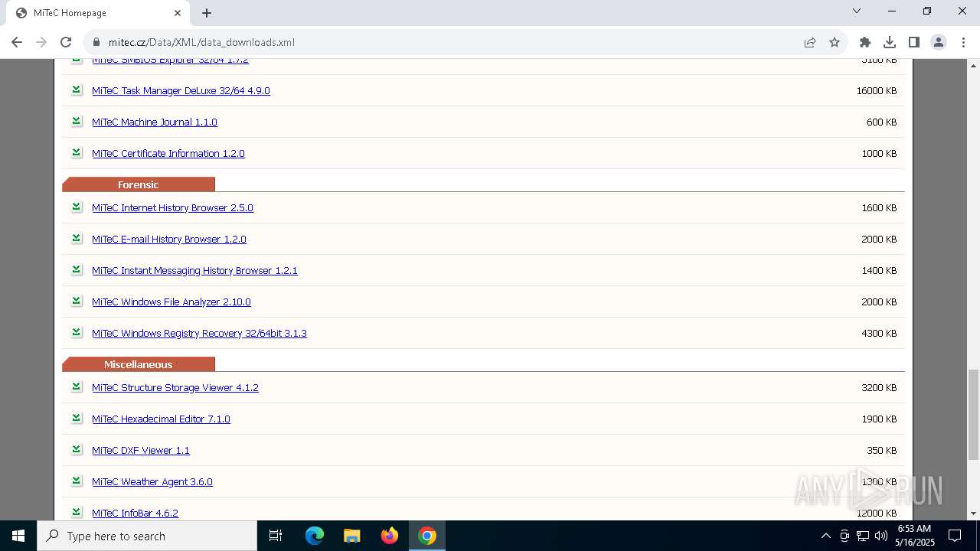The width and height of the screenshot is (980, 551).
Task: Open MiTeC DXF Viewer 1.1 link
Action: tap(141, 450)
